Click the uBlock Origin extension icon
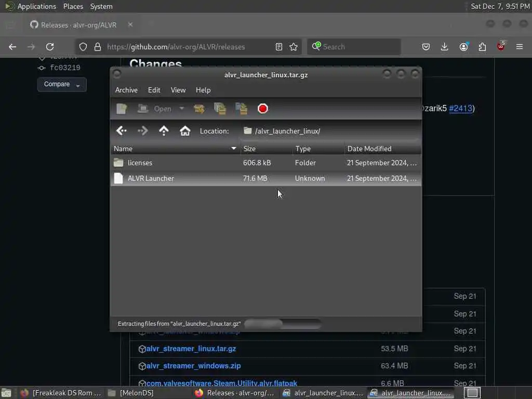 pos(501,46)
